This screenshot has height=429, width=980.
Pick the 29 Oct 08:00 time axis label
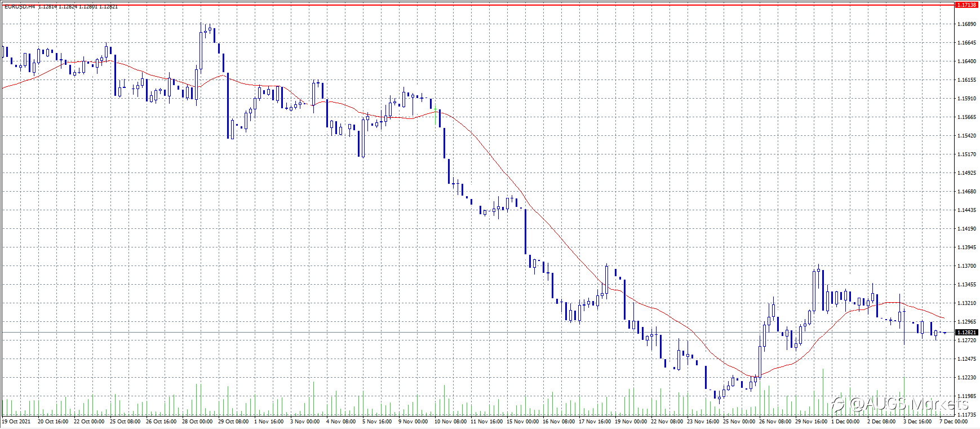(233, 422)
